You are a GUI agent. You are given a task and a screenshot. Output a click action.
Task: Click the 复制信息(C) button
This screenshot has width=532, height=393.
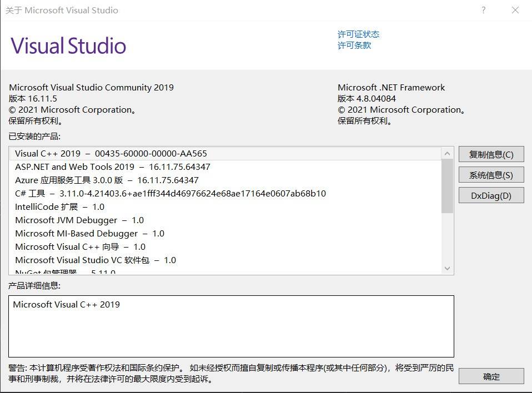coord(491,154)
